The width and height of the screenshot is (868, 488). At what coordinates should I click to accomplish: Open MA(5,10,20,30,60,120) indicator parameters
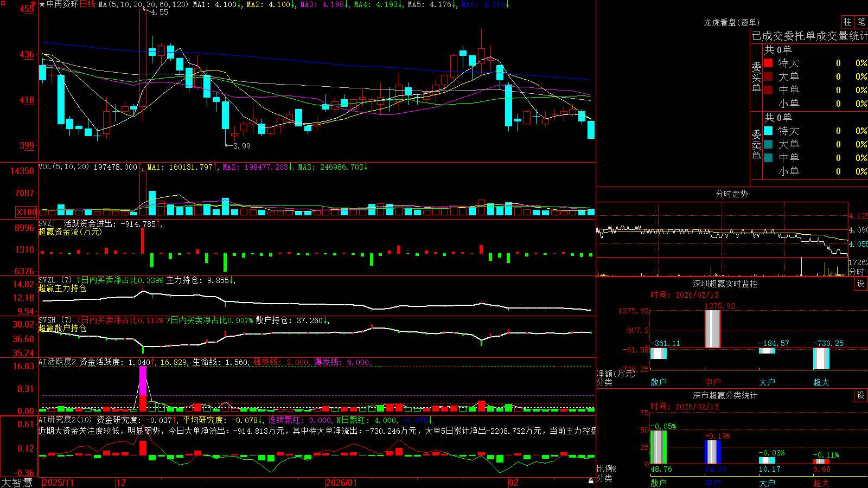coord(143,4)
